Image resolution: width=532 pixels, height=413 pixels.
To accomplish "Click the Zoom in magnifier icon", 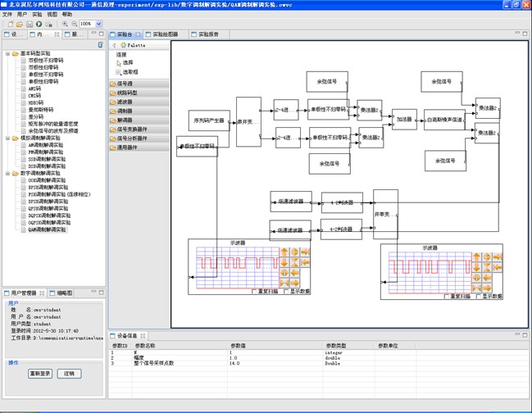I will (x=65, y=25).
